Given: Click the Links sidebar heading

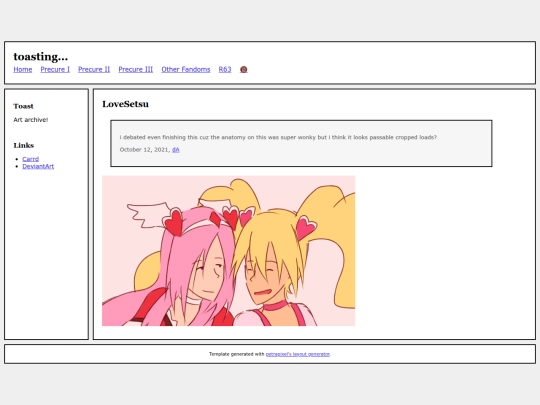Looking at the screenshot, I should pos(24,145).
